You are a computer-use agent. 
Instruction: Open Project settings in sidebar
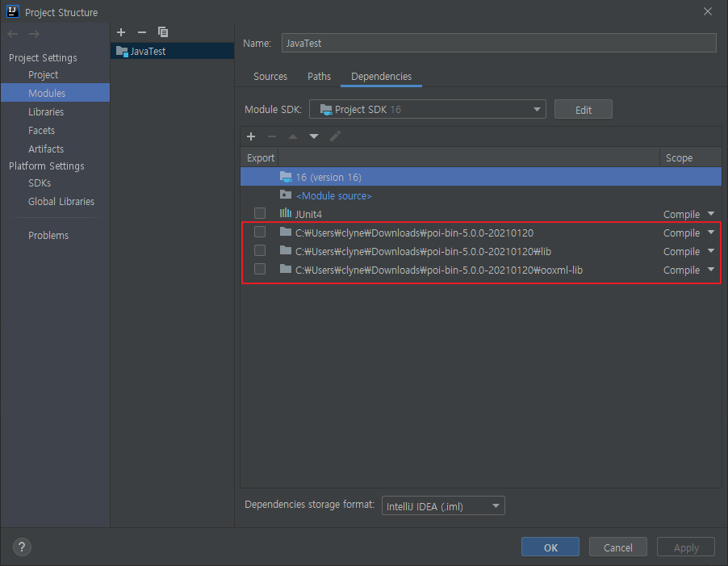(43, 75)
